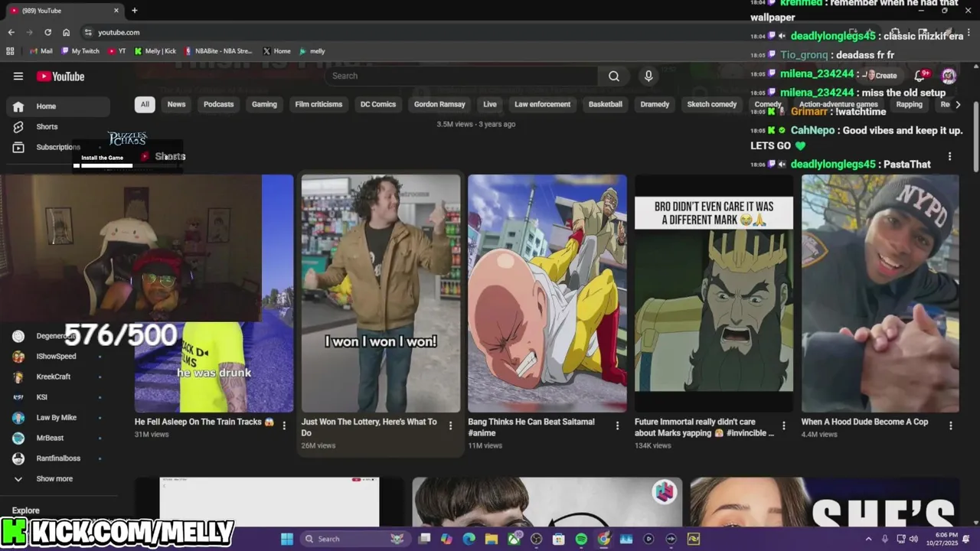The height and width of the screenshot is (551, 980).
Task: Open Spotify from the taskbar
Action: click(x=581, y=539)
